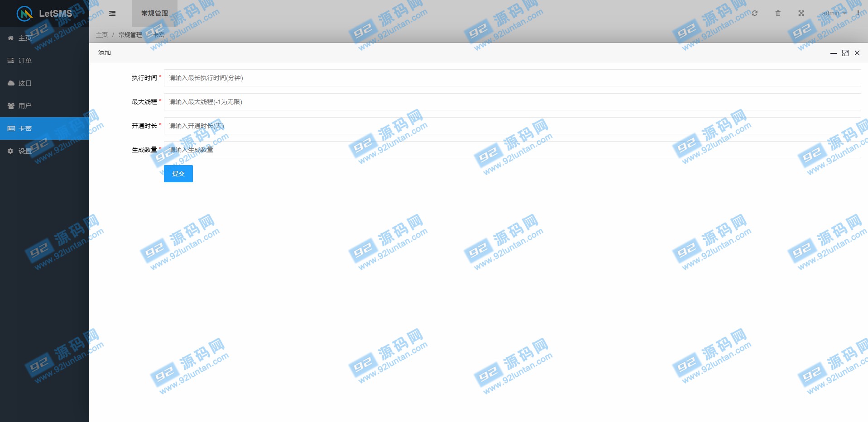Image resolution: width=868 pixels, height=422 pixels.
Task: Click the 添加 dialog title text
Action: (x=105, y=52)
